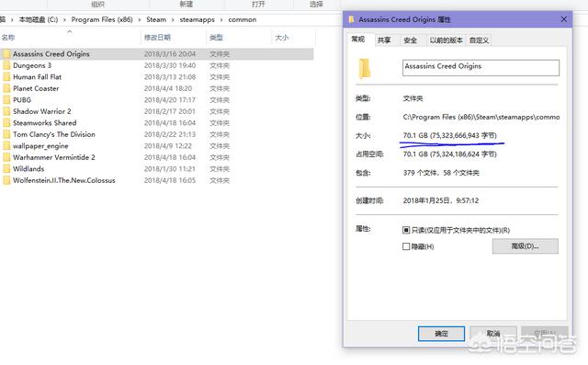Screen dimensions: 588x365
Task: Open the 组织 ribbon group label
Action: click(97, 4)
